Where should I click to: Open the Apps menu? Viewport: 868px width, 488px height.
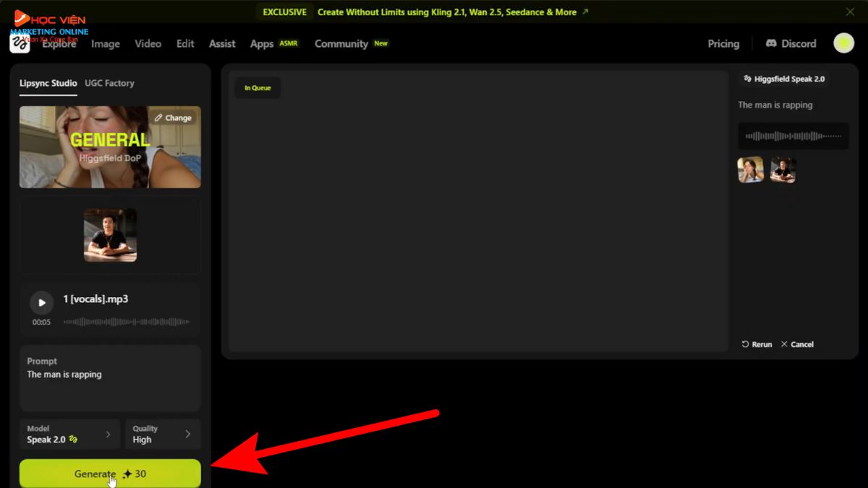point(262,43)
